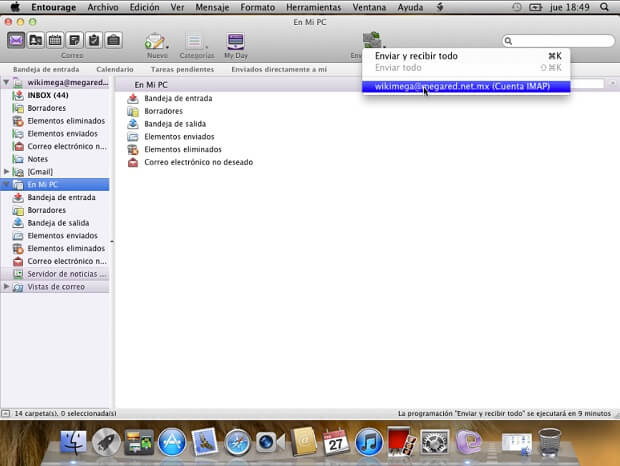Click Enviados directamente a mí link
Viewport: 620px width, 466px height.
pos(279,69)
